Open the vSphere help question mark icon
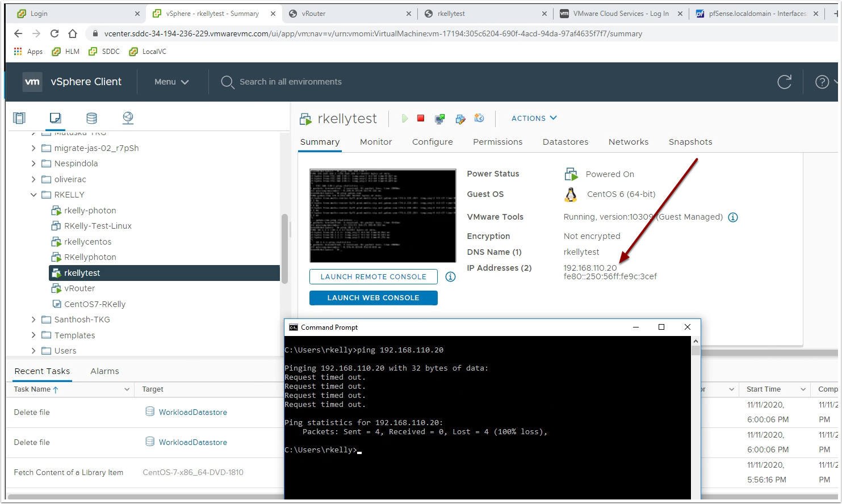Screen dimensions: 842x504 pos(822,82)
